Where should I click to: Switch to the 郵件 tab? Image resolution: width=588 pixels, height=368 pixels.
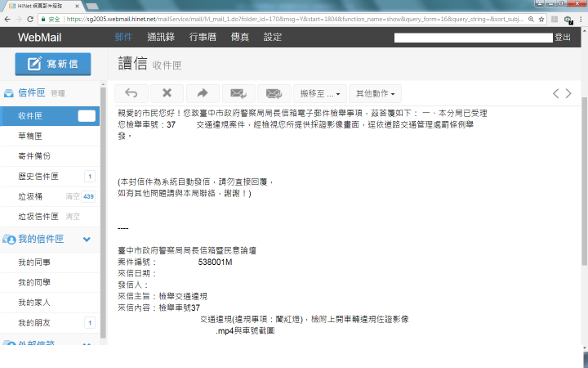pyautogui.click(x=123, y=37)
